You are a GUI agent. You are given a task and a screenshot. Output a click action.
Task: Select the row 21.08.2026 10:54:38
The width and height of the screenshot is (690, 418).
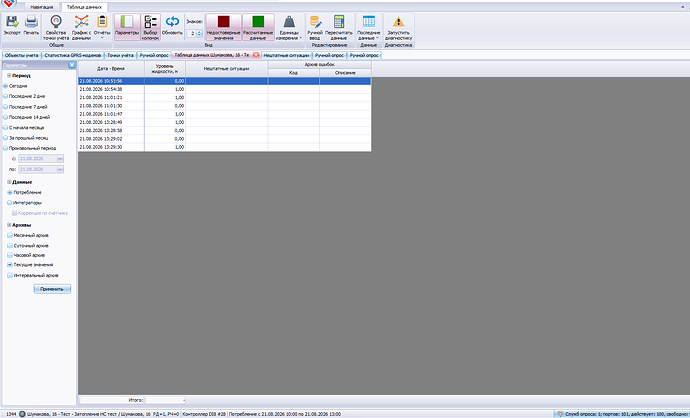(224, 89)
